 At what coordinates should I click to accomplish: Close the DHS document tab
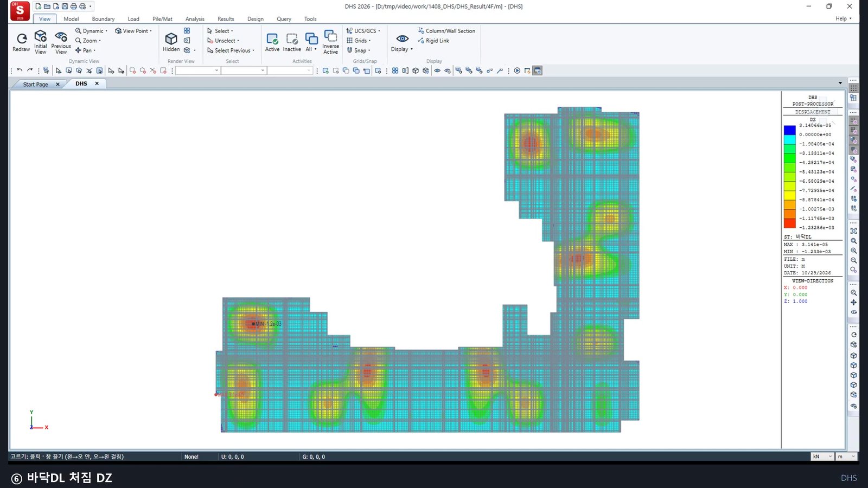(x=97, y=84)
